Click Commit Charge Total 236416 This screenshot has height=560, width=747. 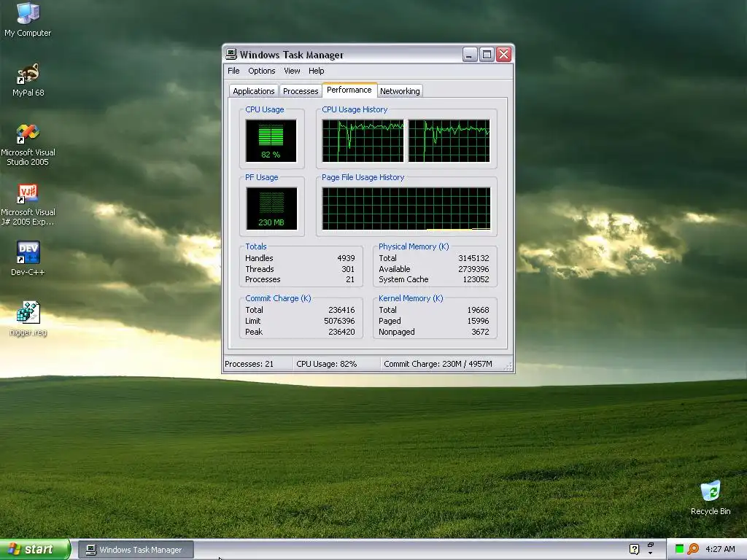click(341, 310)
